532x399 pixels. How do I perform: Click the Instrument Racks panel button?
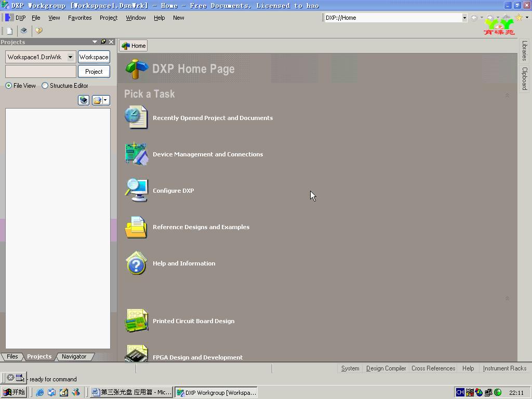[x=504, y=368]
